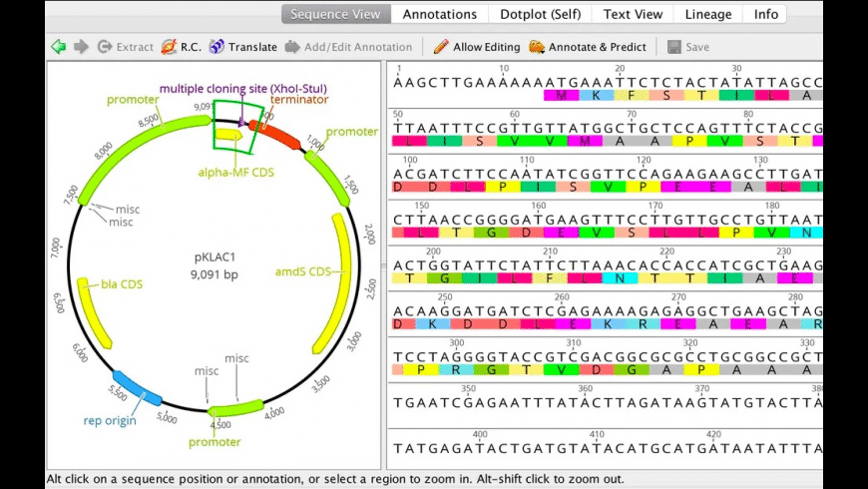Select the Sequence View tab
The height and width of the screenshot is (489, 868).
(335, 14)
